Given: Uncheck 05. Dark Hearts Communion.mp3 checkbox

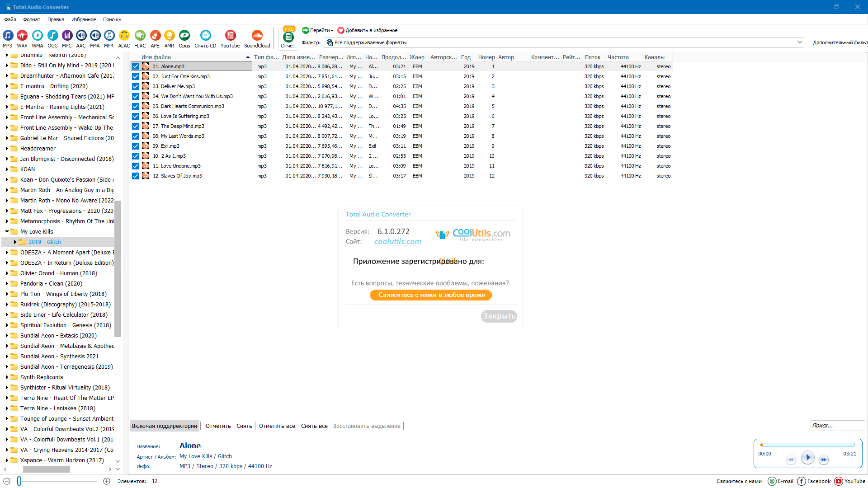Looking at the screenshot, I should [x=135, y=106].
